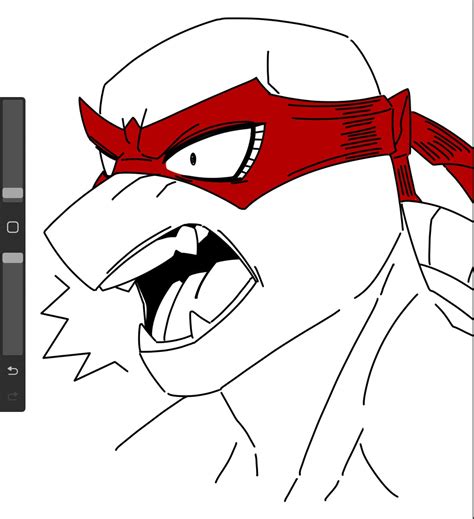Click the brush opacity slider handle
474x519 pixels.
pos(13,258)
